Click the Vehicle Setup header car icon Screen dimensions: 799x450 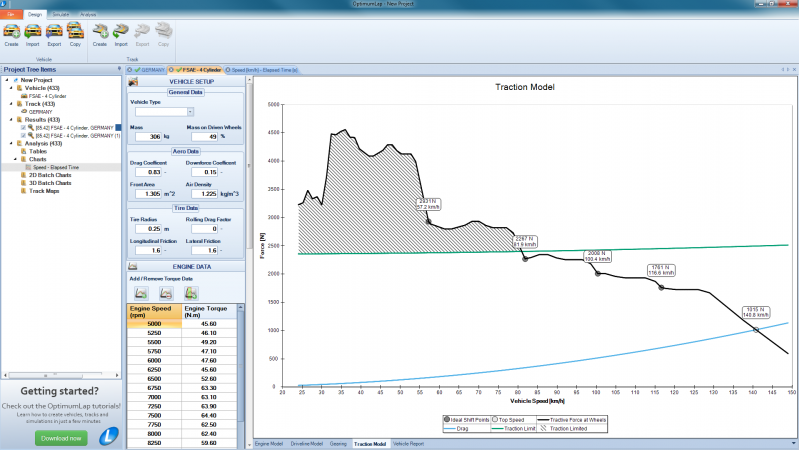coord(133,82)
